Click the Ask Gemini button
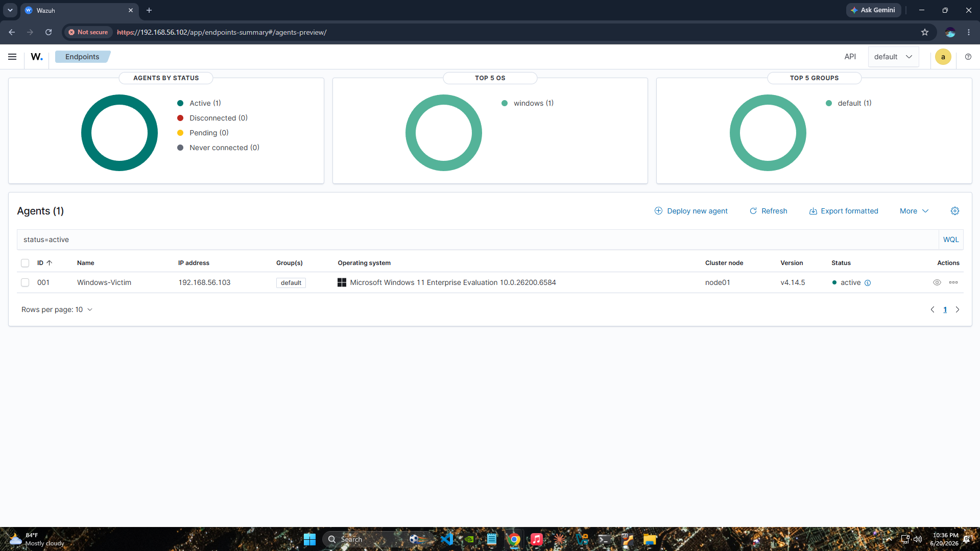 [x=873, y=10]
